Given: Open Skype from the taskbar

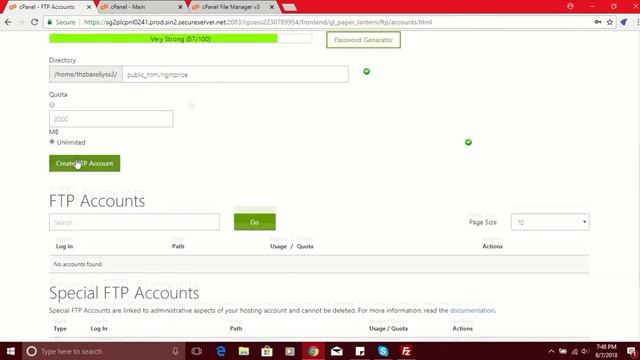Looking at the screenshot, I should (383, 351).
